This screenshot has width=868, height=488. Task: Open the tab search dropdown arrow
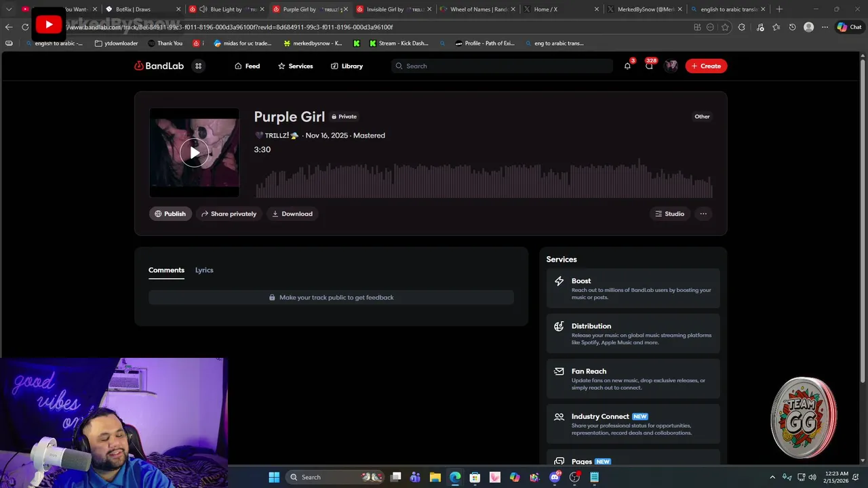tap(9, 9)
